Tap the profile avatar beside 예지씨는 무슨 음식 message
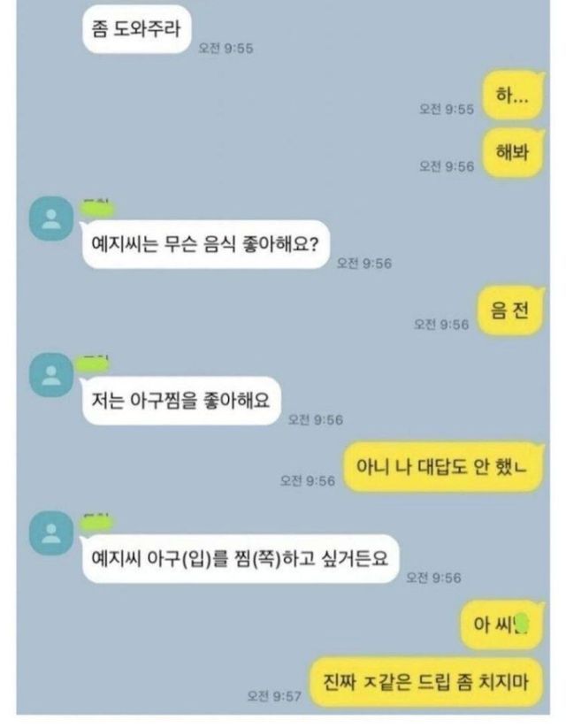Viewport: 566px width, 728px height. click(51, 218)
